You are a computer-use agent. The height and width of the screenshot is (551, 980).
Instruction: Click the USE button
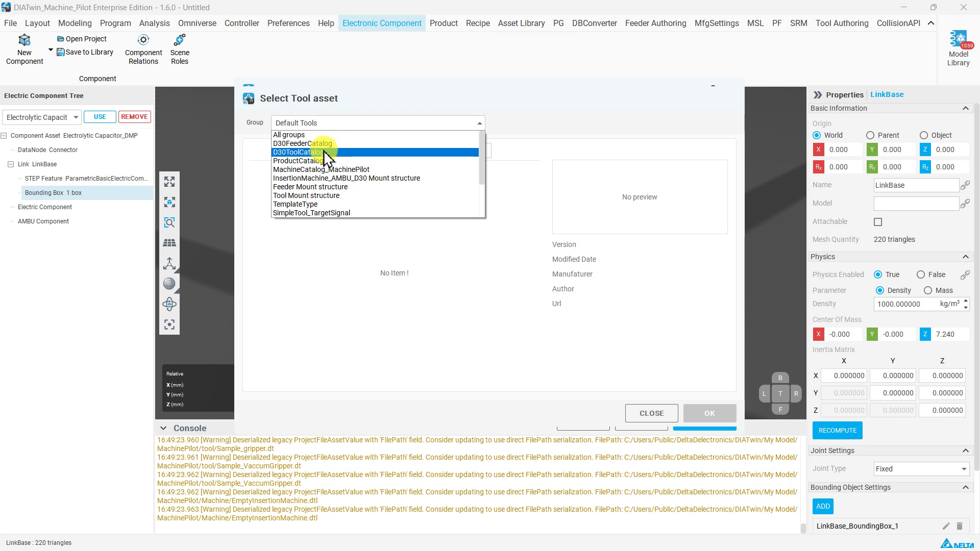(100, 117)
